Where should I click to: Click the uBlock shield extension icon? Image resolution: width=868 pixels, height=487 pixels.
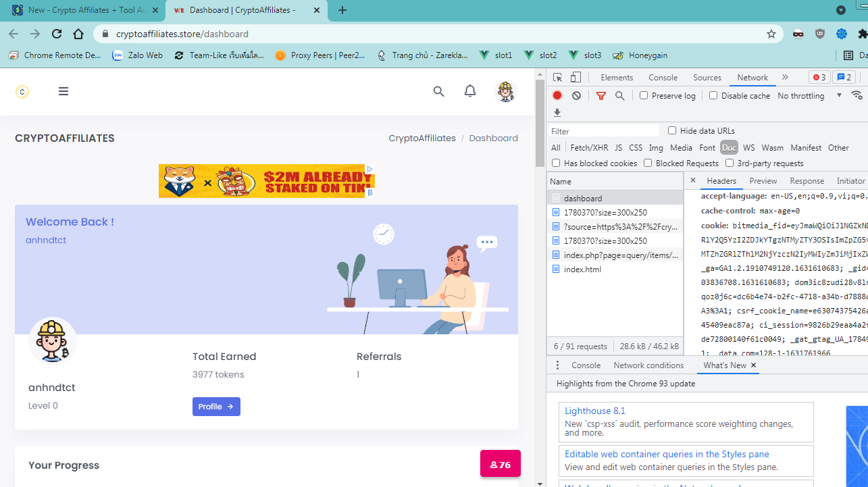820,34
